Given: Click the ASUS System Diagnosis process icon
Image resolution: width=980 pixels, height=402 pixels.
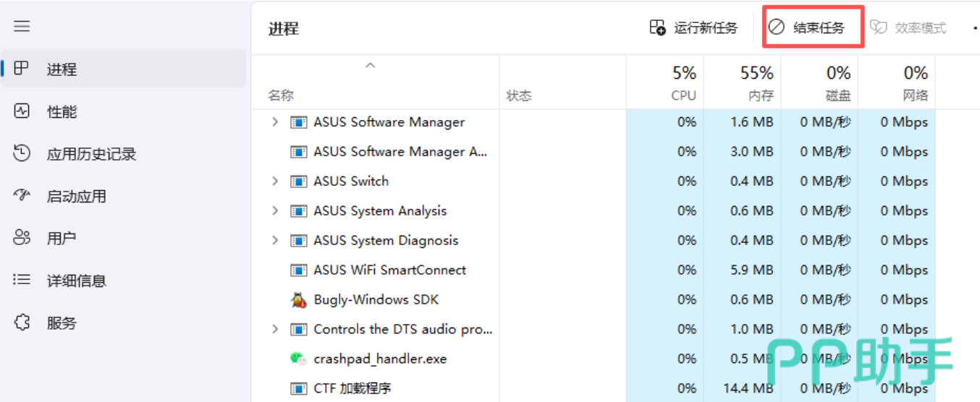Looking at the screenshot, I should click(x=297, y=241).
